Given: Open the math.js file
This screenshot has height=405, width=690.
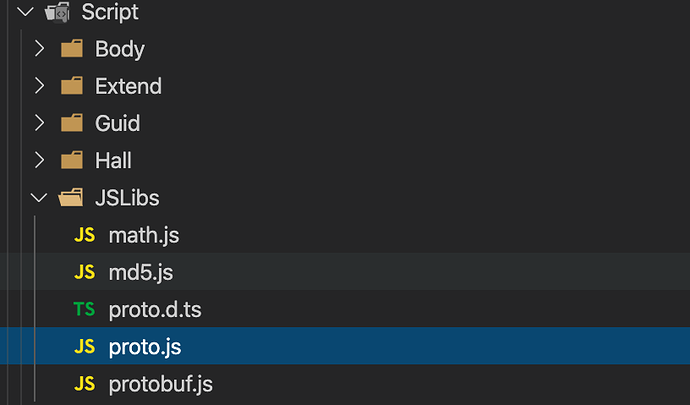Looking at the screenshot, I should [x=143, y=236].
